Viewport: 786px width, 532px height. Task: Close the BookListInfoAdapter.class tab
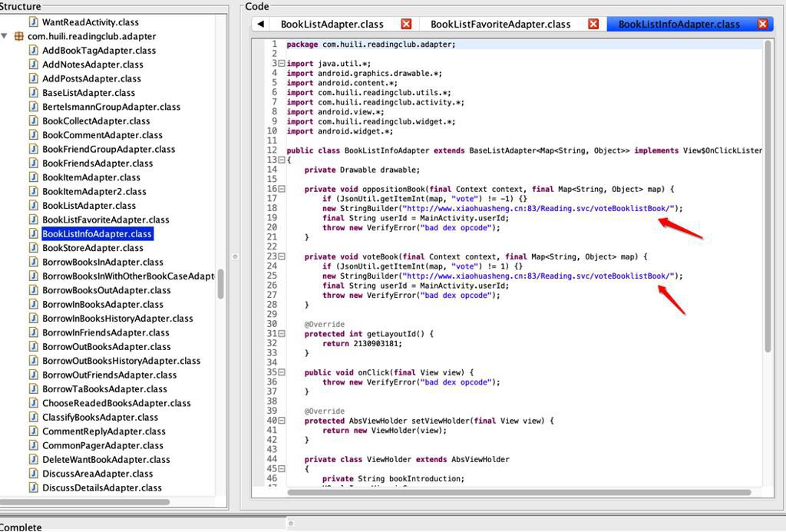(763, 24)
